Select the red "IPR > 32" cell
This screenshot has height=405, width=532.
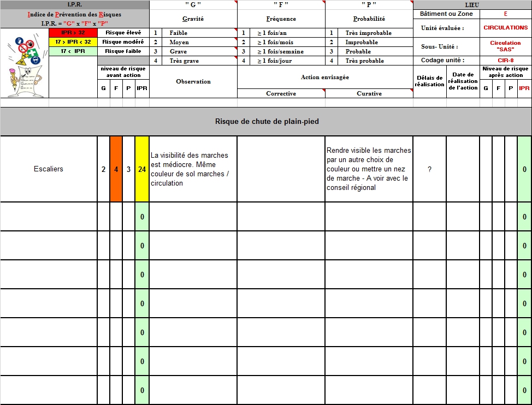click(x=73, y=33)
